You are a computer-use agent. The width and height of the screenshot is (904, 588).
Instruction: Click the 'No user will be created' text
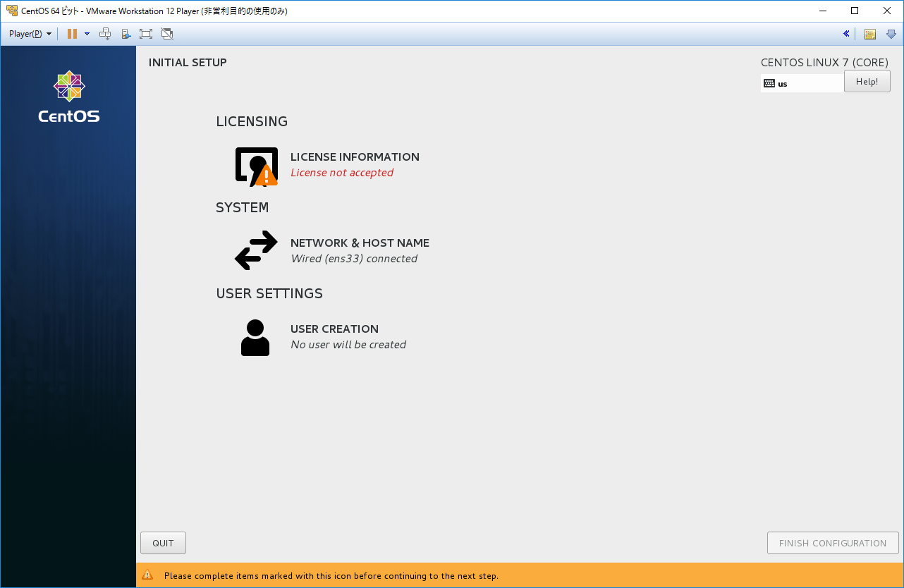click(348, 345)
